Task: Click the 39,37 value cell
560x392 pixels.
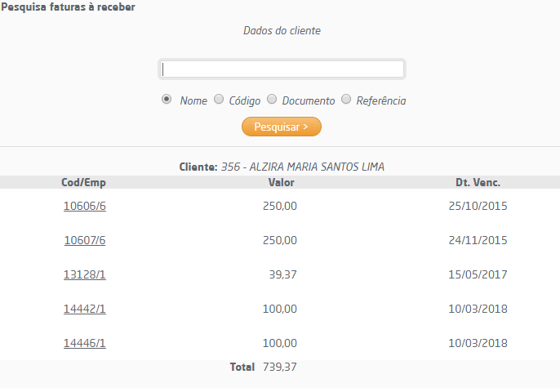Action: click(x=282, y=274)
